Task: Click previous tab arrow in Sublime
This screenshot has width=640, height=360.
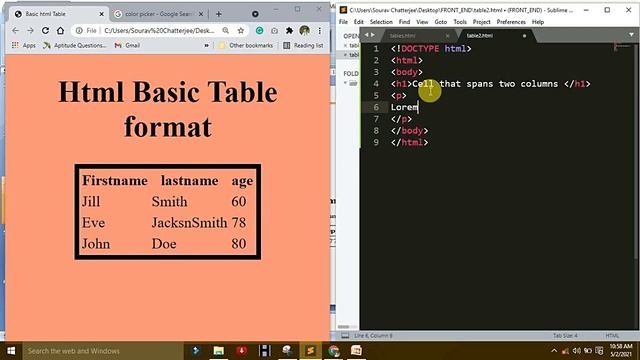Action: (366, 35)
